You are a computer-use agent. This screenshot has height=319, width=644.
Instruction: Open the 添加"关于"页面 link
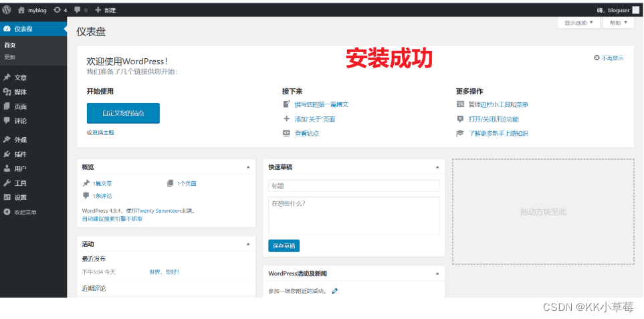click(x=315, y=120)
